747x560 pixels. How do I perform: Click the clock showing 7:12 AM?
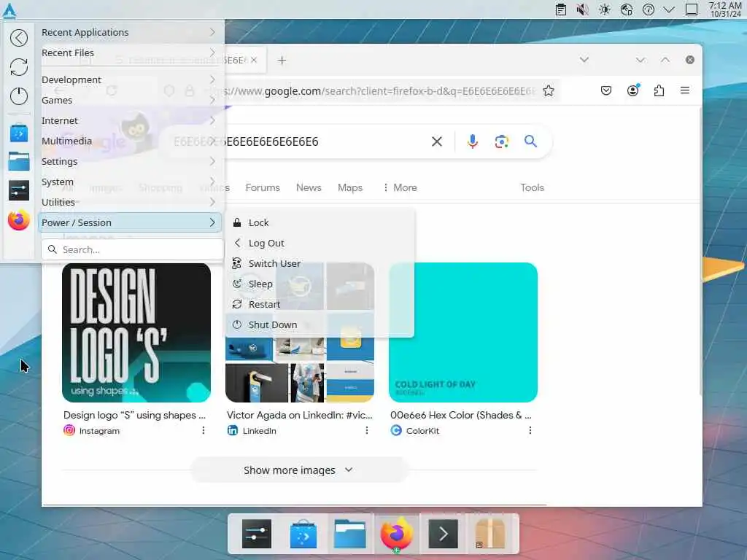pos(725,9)
